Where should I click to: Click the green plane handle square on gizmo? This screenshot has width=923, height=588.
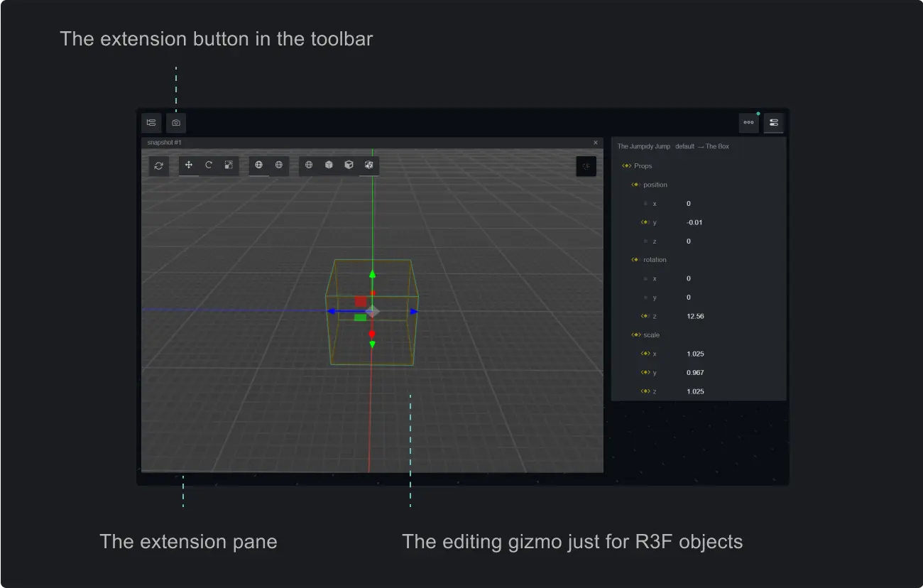pyautogui.click(x=361, y=317)
